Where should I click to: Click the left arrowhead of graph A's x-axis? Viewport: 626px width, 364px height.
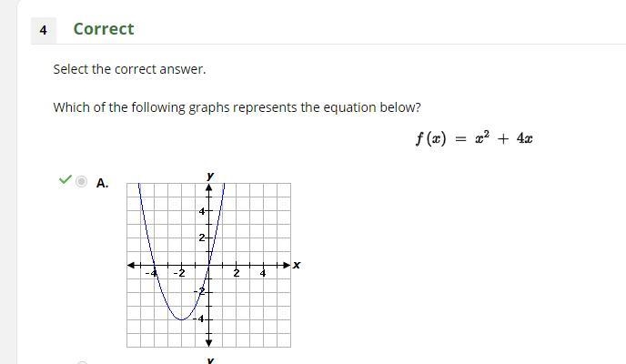[131, 265]
